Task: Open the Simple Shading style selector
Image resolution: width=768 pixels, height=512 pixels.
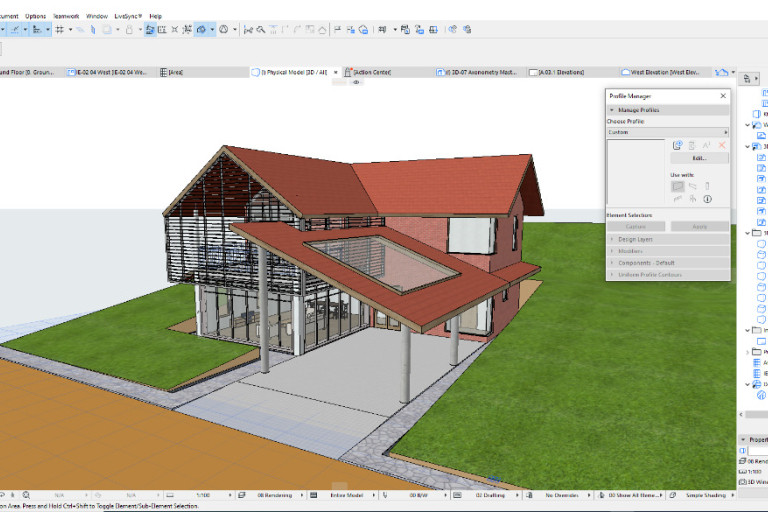Action: click(x=707, y=495)
